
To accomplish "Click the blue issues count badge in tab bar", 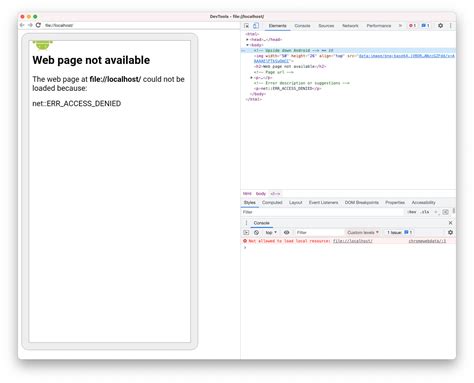I will (x=425, y=26).
